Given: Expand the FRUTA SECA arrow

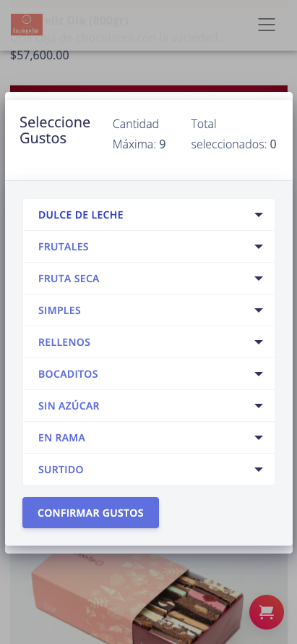Looking at the screenshot, I should pyautogui.click(x=259, y=279).
